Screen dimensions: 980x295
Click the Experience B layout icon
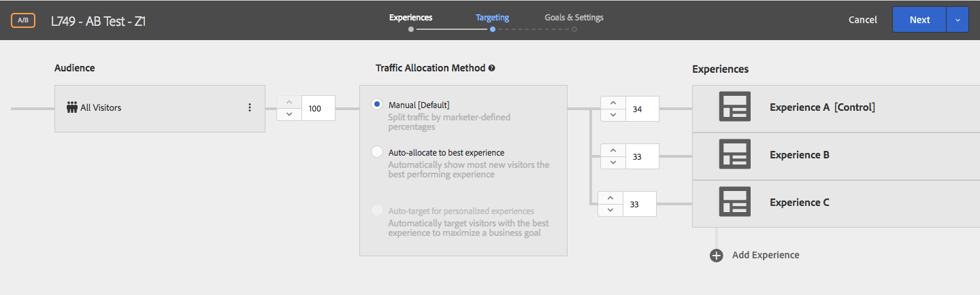(x=734, y=154)
